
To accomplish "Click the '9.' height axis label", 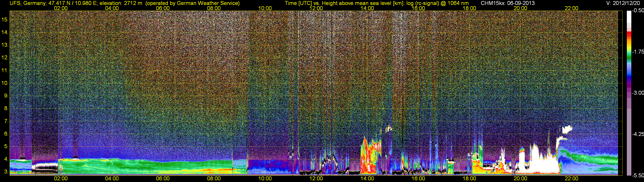I will pos(6,95).
